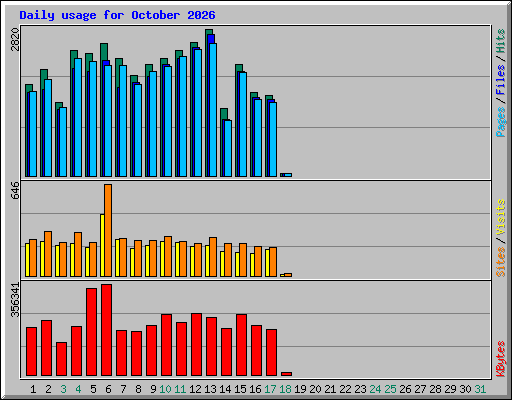The width and height of the screenshot is (512, 400).
Task: Click the tall orange sites bar for day 6
Action: click(108, 230)
